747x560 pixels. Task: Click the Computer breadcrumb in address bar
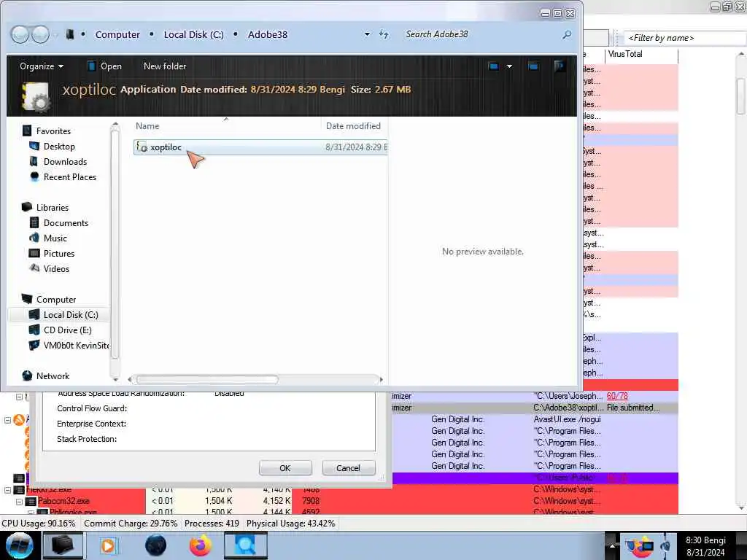(117, 34)
